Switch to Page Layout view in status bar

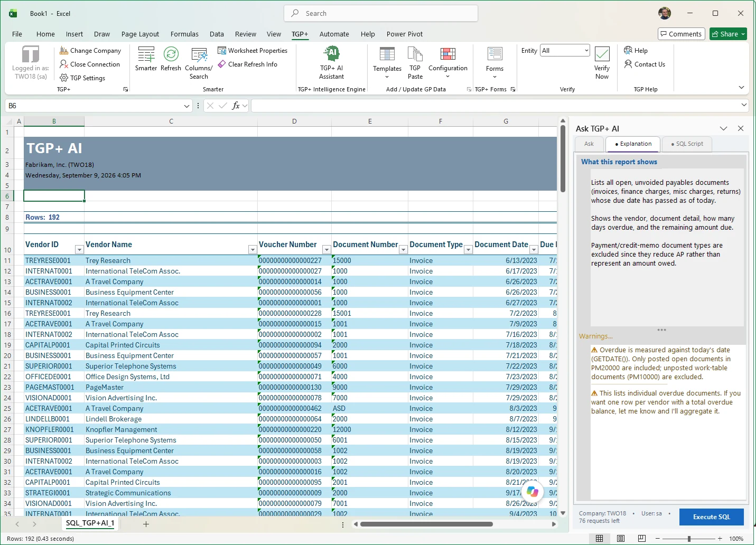pos(621,539)
